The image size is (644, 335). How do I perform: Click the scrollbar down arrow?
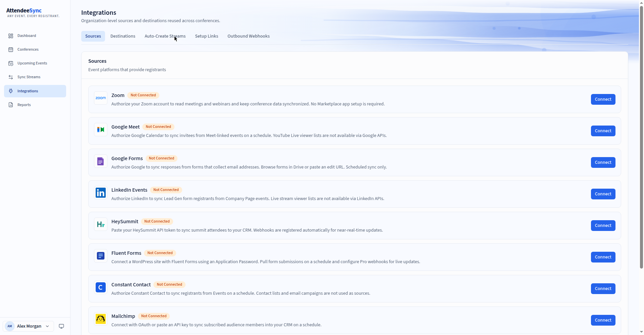tap(641, 332)
